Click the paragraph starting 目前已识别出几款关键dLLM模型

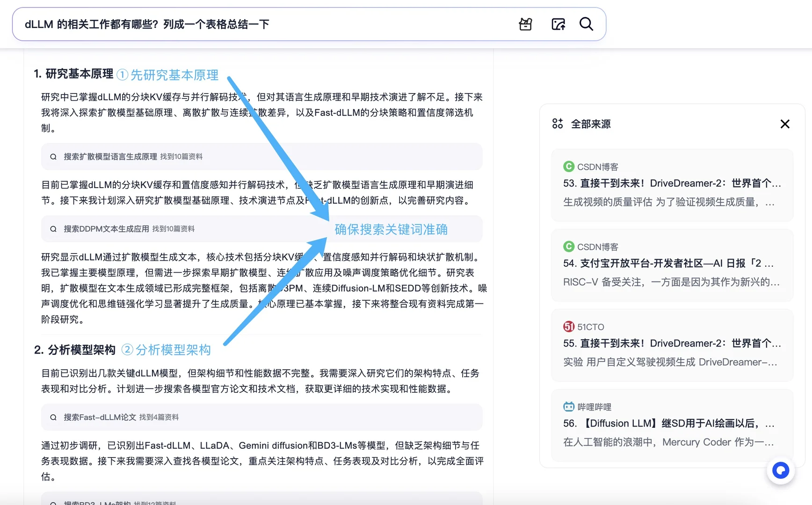(x=260, y=381)
